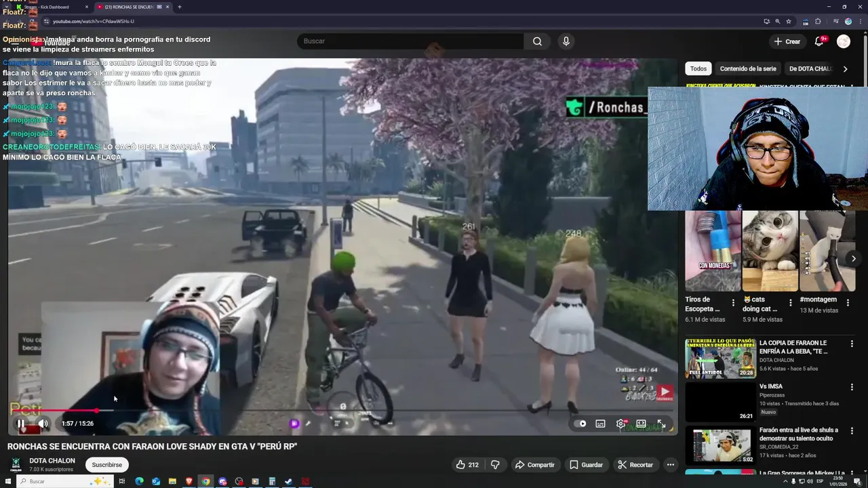Open options menu for cats doing cat short
868x488 pixels.
click(x=790, y=303)
